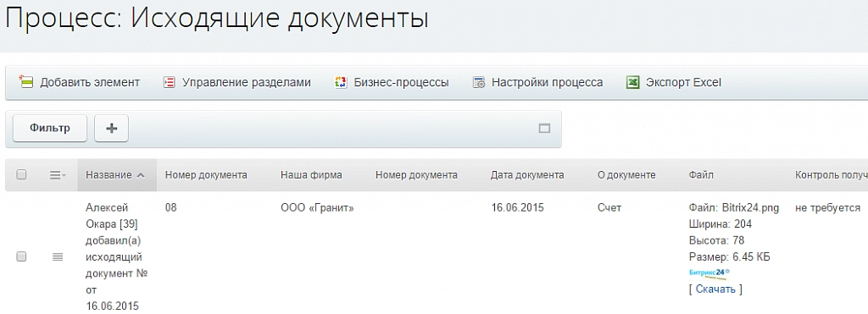Click the Алексей Окара document title text
868x314 pixels.
(117, 256)
